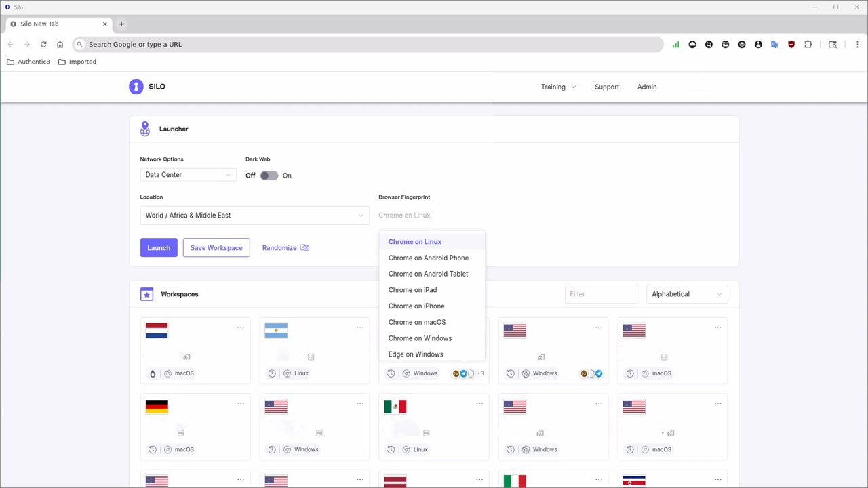Click the back navigation arrow
868x488 pixels.
(10, 45)
